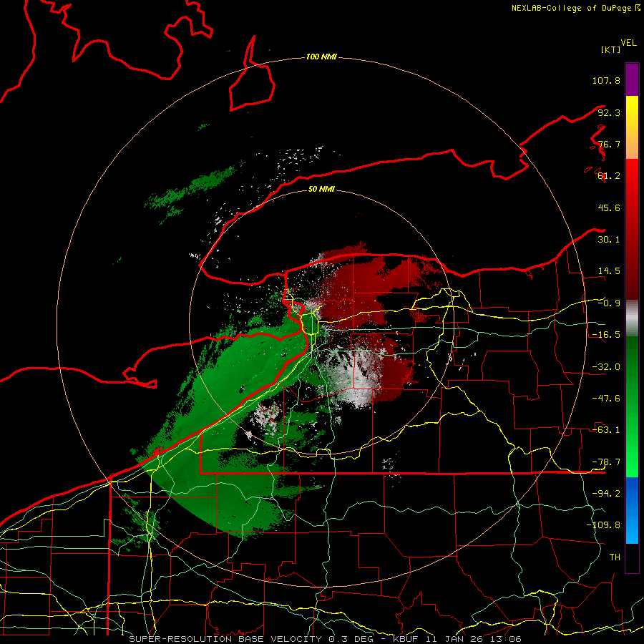Click the -0.9 velocity scale value
The width and height of the screenshot is (644, 644).
[609, 303]
